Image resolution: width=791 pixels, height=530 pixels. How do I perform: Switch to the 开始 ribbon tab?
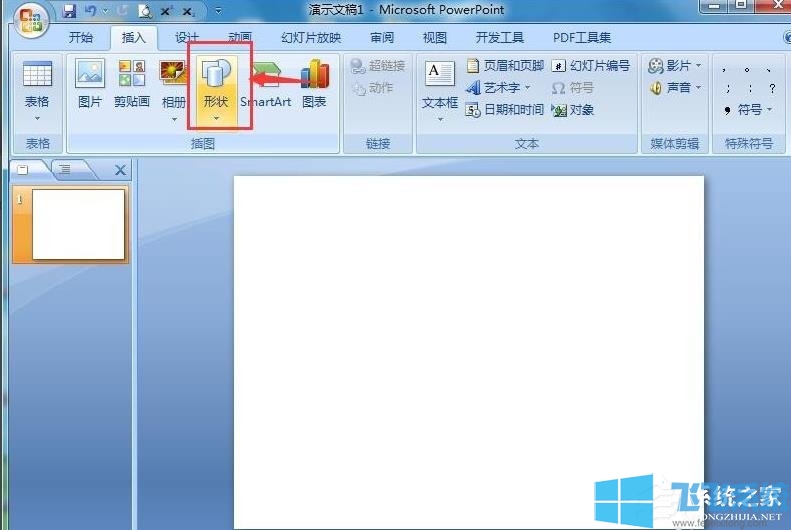[x=81, y=38]
